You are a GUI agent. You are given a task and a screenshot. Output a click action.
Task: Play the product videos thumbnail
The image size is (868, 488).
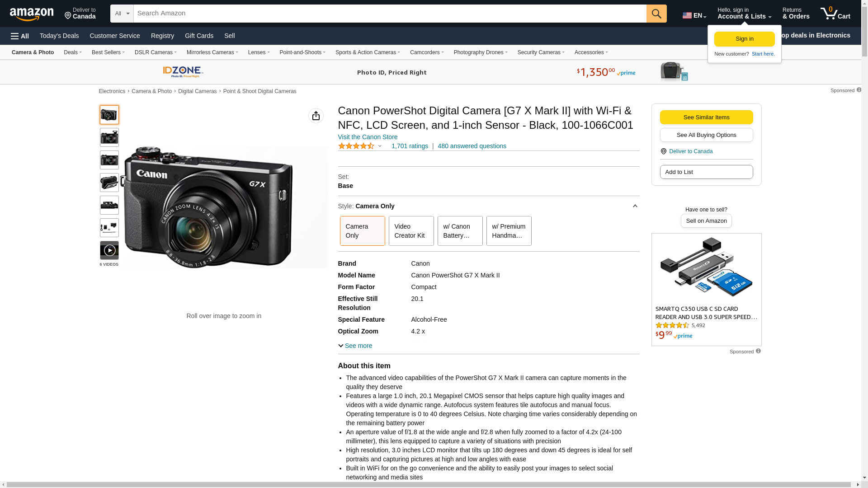click(x=109, y=250)
